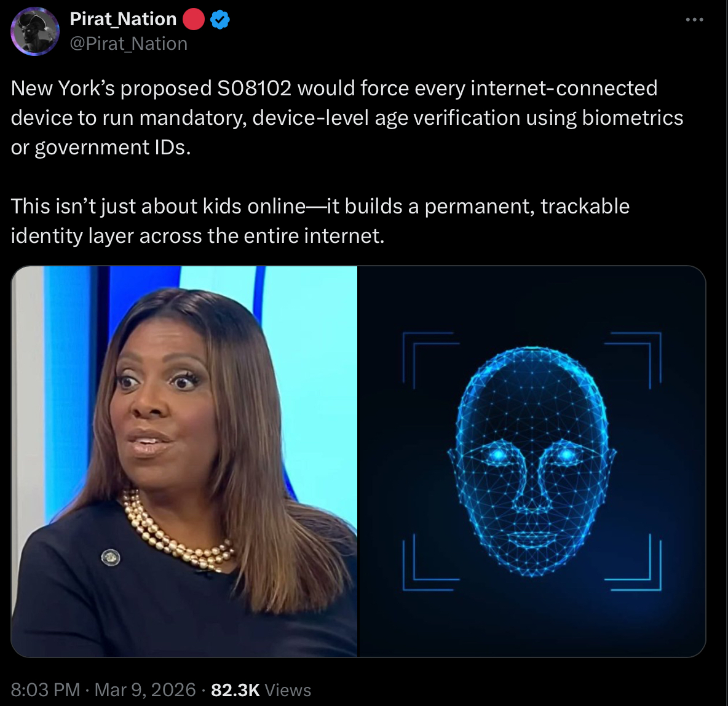728x706 pixels.
Task: Click the Mar 9, 2026 date
Action: coord(145,690)
